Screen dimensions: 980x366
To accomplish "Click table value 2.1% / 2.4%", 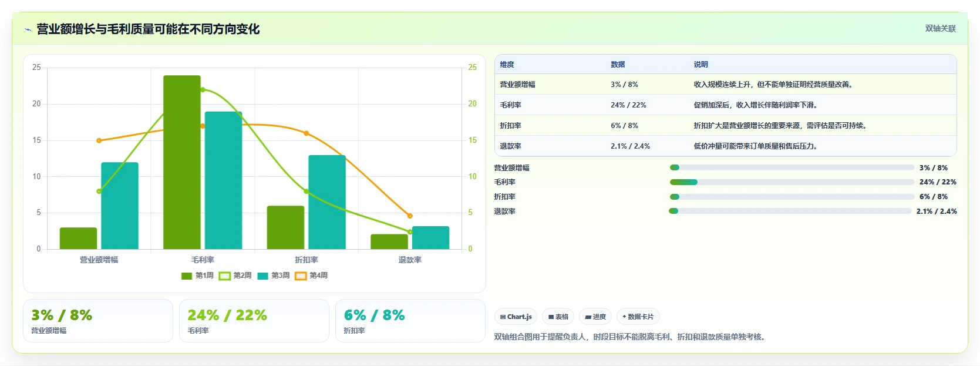I will (x=630, y=146).
